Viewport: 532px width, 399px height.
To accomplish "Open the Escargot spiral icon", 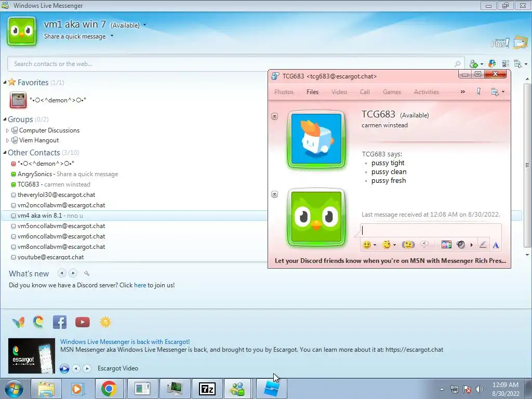I will click(38, 322).
